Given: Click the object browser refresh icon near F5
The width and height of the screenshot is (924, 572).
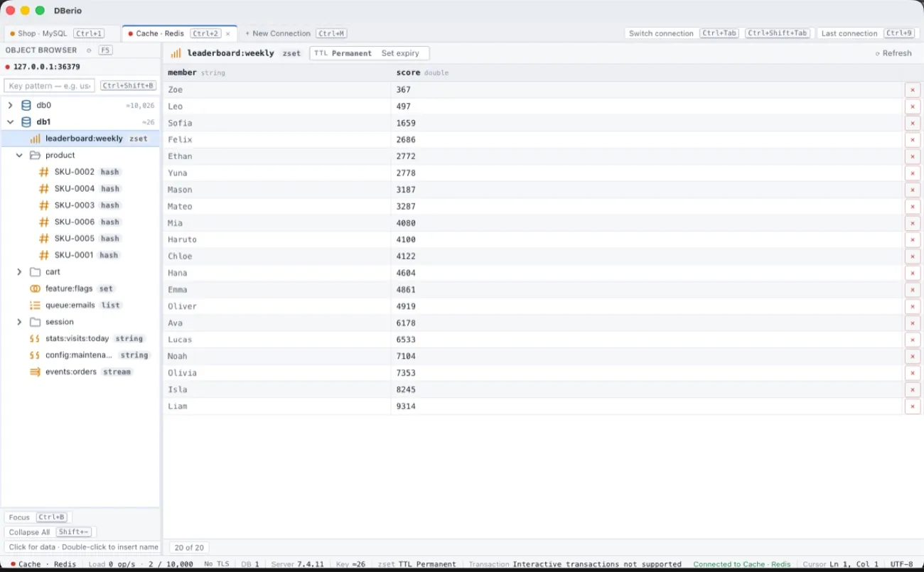Looking at the screenshot, I should 89,50.
